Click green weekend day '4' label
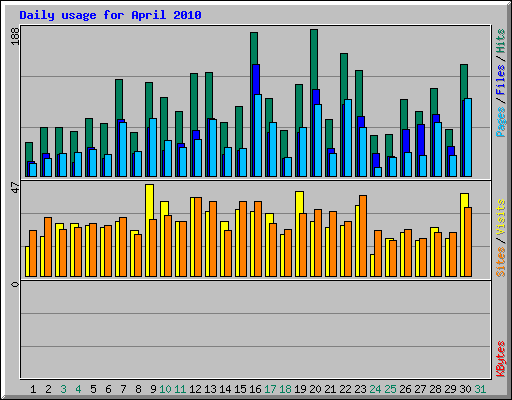 point(78,389)
